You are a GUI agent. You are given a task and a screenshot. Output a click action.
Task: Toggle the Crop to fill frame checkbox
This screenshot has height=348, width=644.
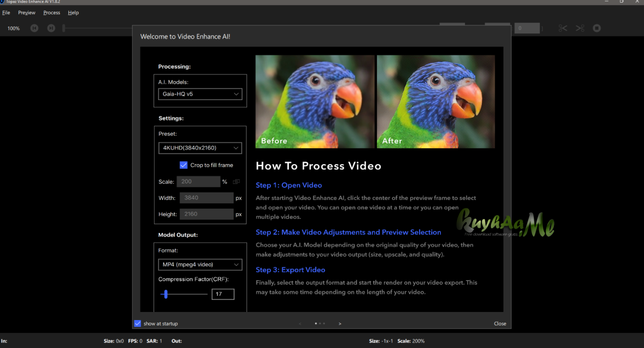click(x=184, y=165)
